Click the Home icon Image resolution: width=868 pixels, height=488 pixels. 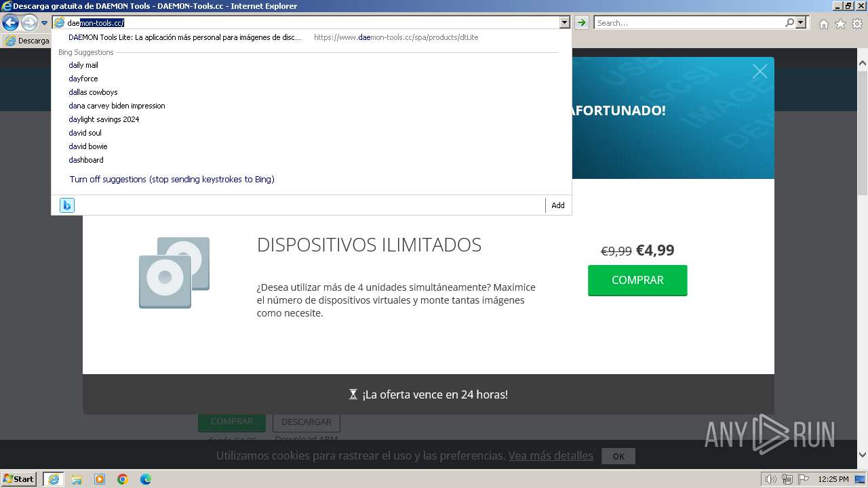pyautogui.click(x=823, y=24)
